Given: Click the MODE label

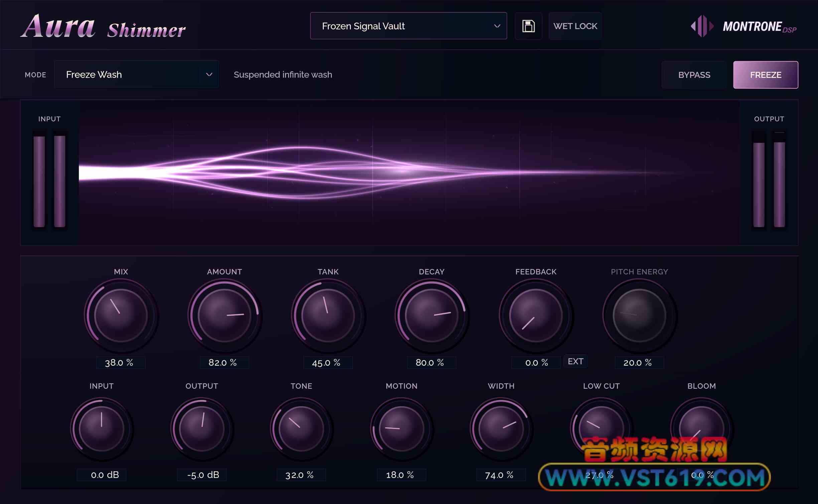Looking at the screenshot, I should click(35, 75).
